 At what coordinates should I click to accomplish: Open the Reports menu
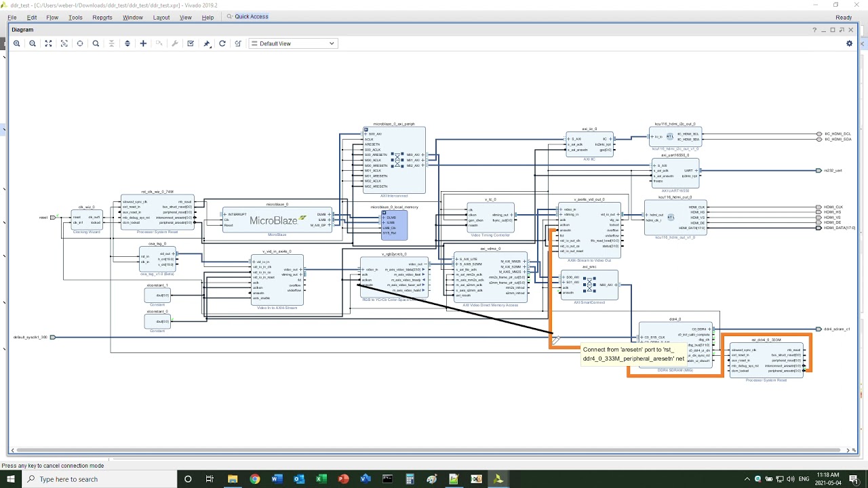pos(102,18)
